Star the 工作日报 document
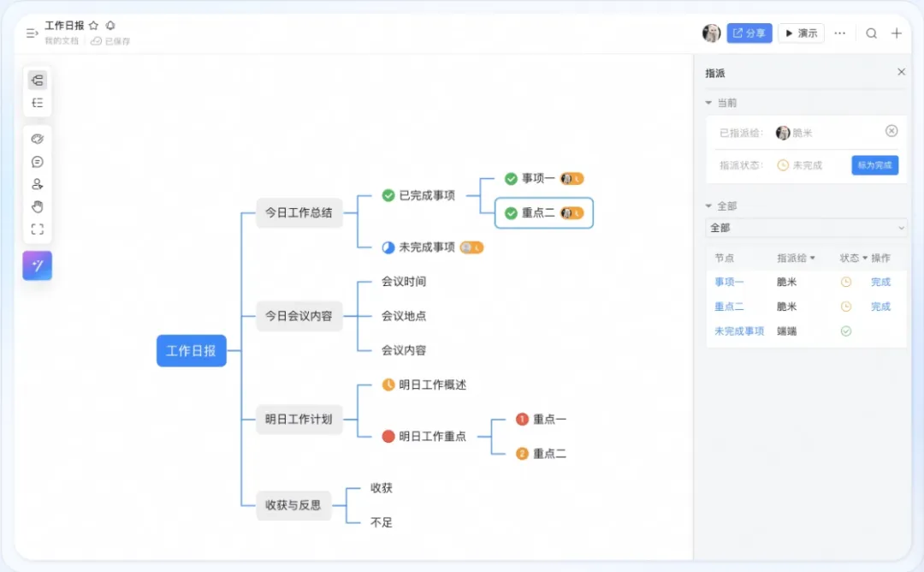Viewport: 924px width, 572px height. point(94,26)
